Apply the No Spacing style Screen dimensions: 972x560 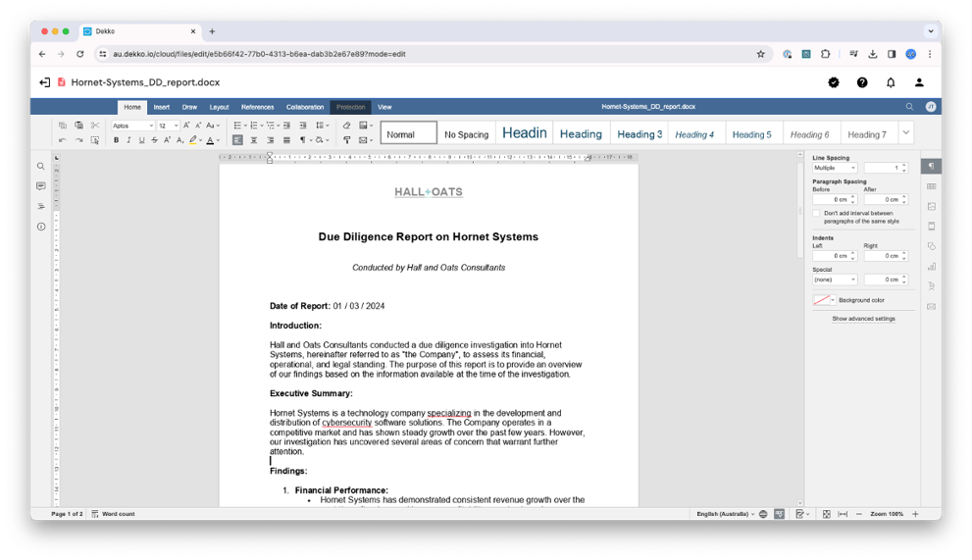tap(466, 134)
